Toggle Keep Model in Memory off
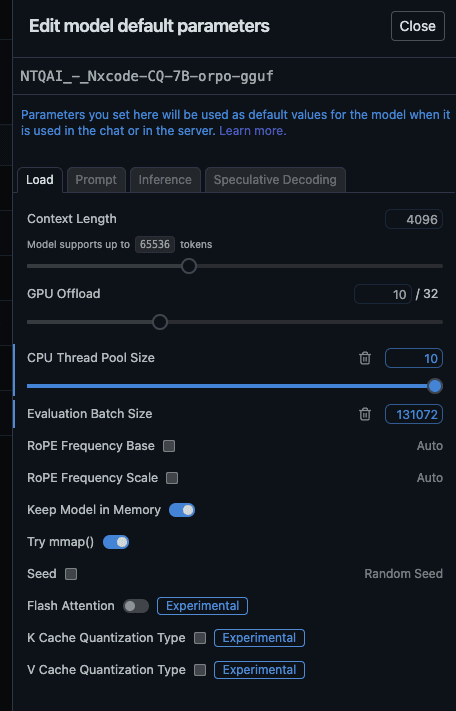Viewport: 456px width, 711px height. pos(182,510)
